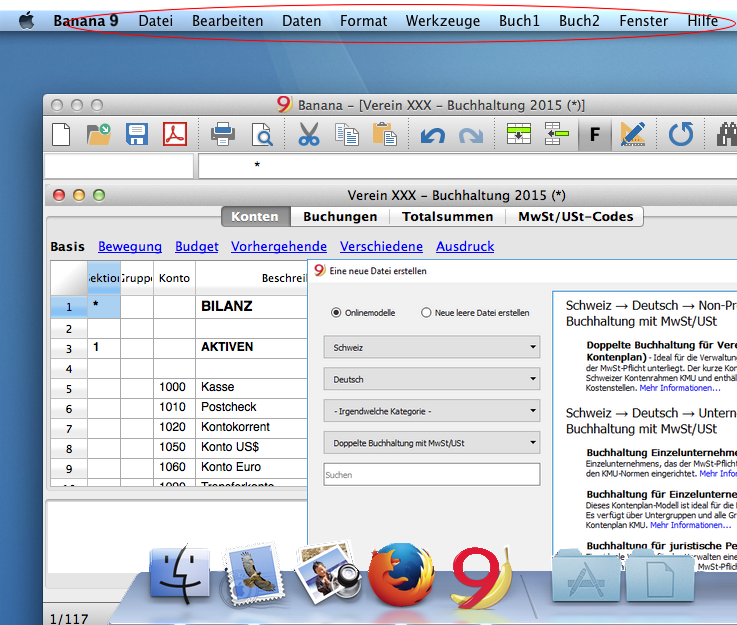Image resolution: width=737 pixels, height=625 pixels.
Task: Click the Suchen search field
Action: (431, 475)
